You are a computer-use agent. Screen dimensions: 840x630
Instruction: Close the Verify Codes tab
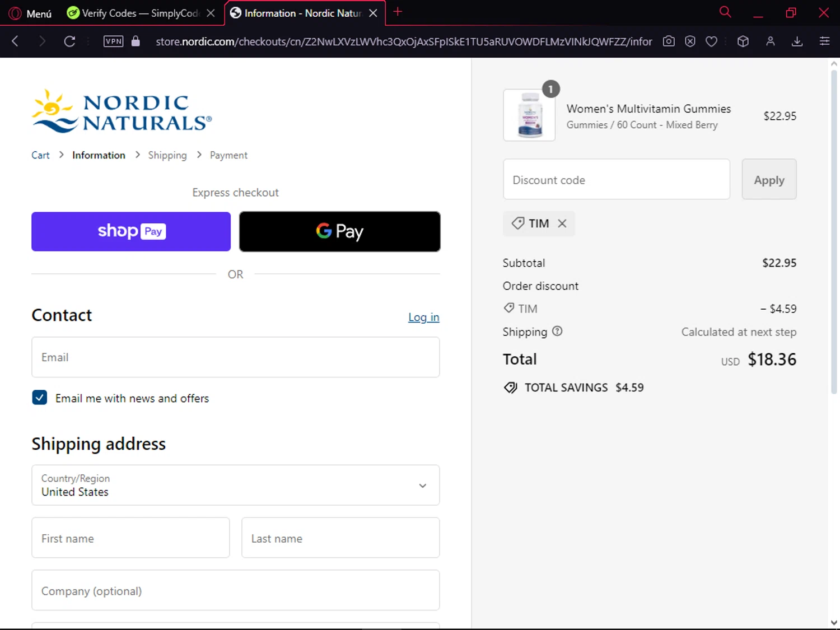[x=211, y=13]
